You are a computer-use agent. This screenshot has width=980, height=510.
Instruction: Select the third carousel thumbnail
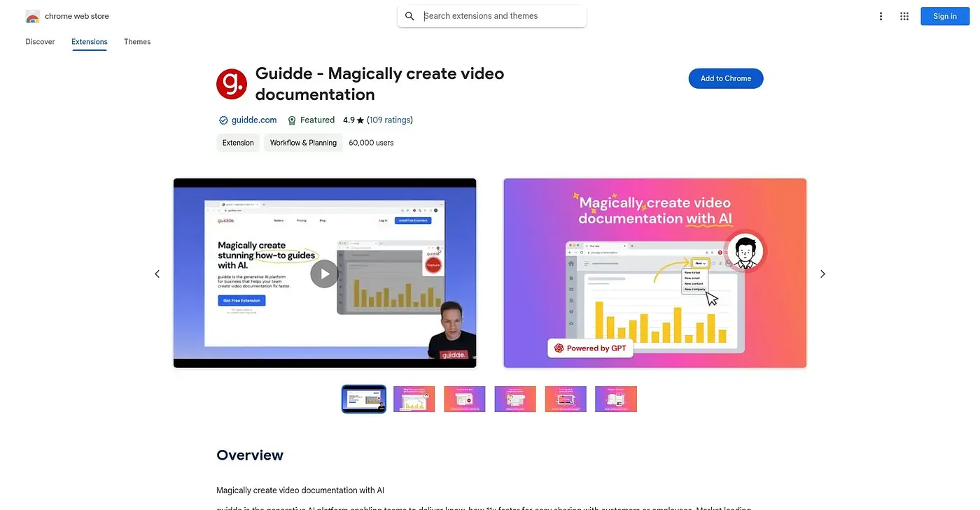[x=465, y=399]
